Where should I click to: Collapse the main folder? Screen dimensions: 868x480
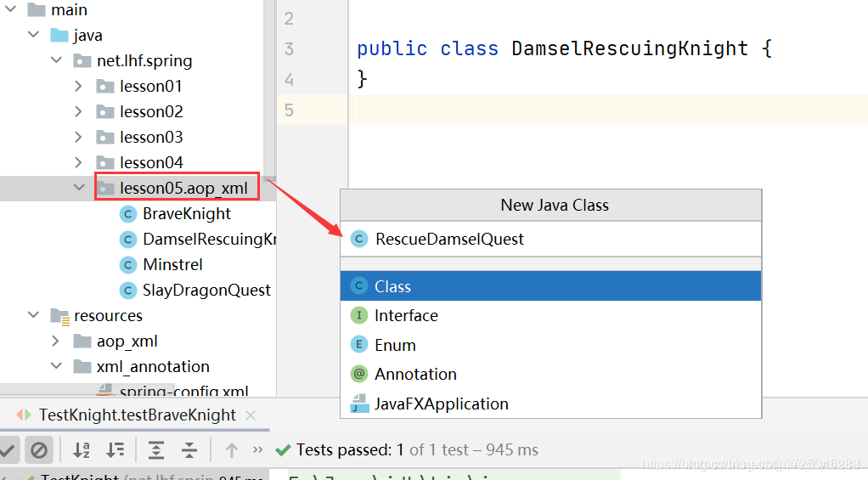tap(10, 8)
